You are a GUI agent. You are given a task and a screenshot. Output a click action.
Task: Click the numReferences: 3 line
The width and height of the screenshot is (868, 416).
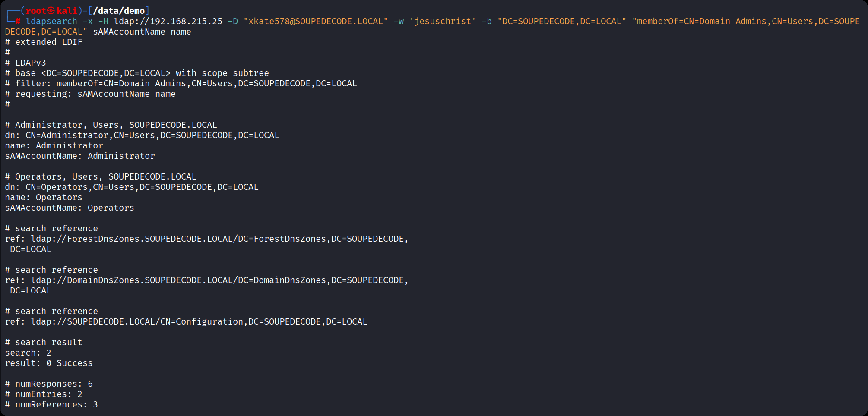click(51, 404)
